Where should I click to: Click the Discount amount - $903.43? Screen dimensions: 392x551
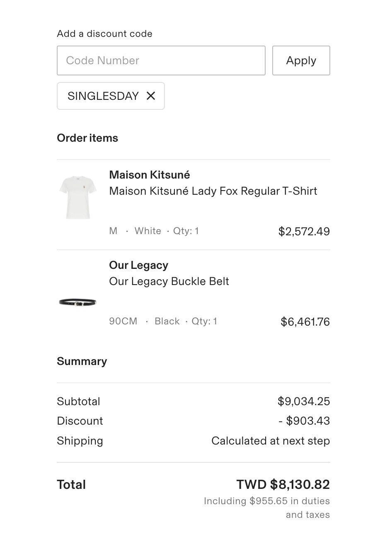click(304, 421)
